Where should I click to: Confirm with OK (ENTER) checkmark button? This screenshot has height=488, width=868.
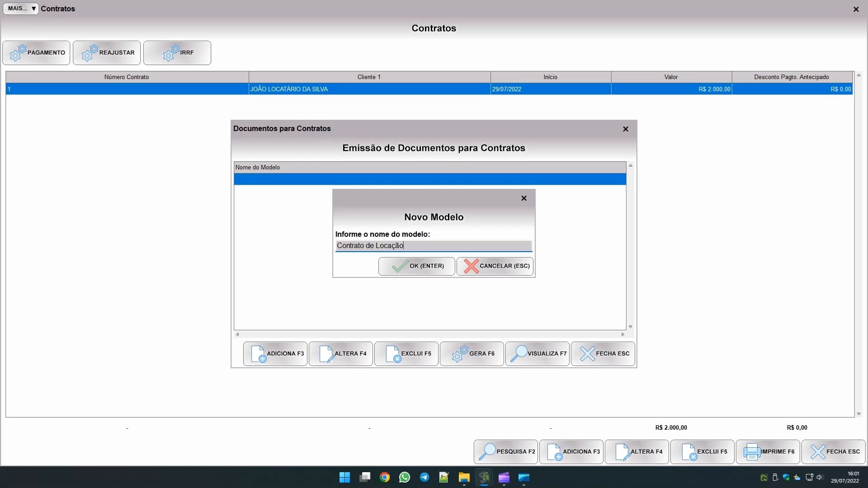416,266
